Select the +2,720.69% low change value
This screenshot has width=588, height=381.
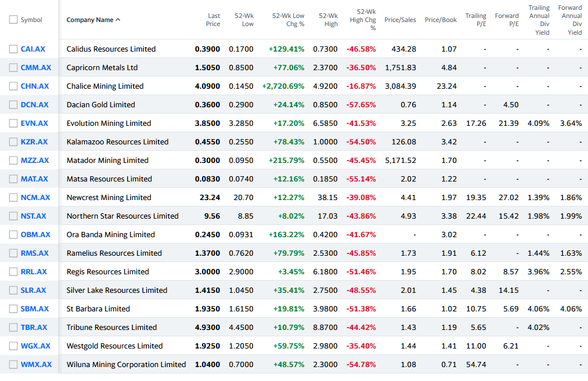tap(283, 86)
